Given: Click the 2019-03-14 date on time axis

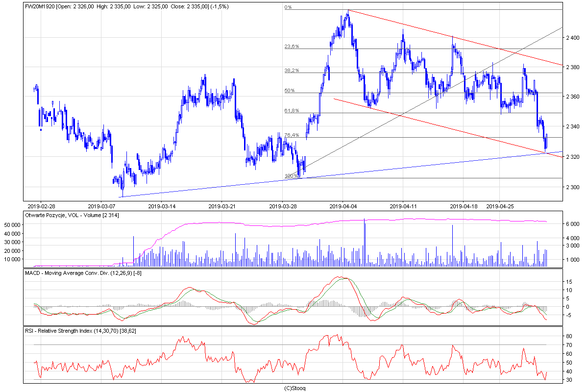Looking at the screenshot, I should click(162, 206).
